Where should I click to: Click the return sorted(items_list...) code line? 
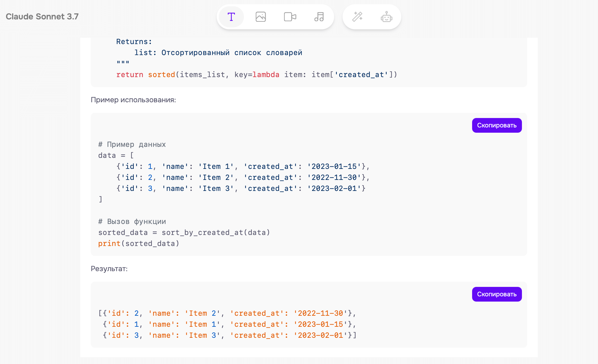pyautogui.click(x=257, y=75)
